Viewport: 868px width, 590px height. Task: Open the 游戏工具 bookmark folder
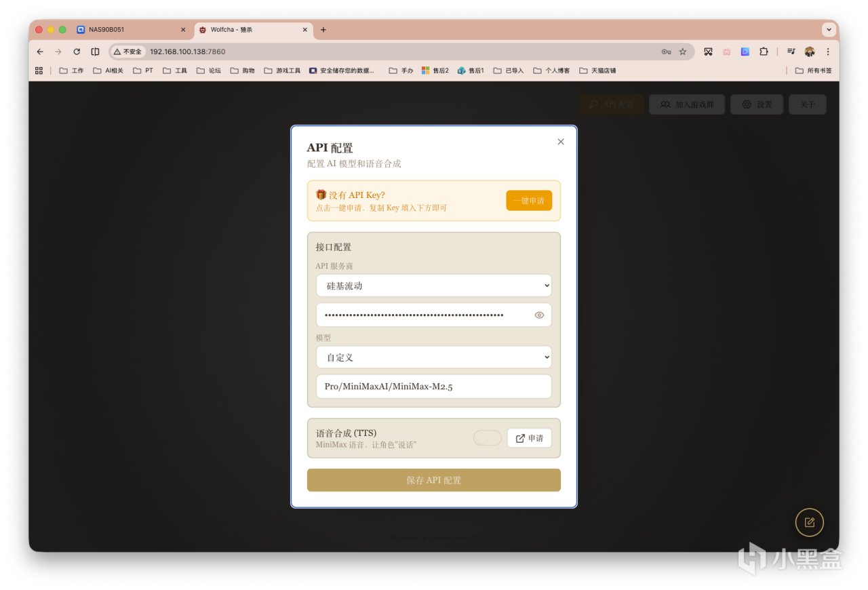pos(282,71)
